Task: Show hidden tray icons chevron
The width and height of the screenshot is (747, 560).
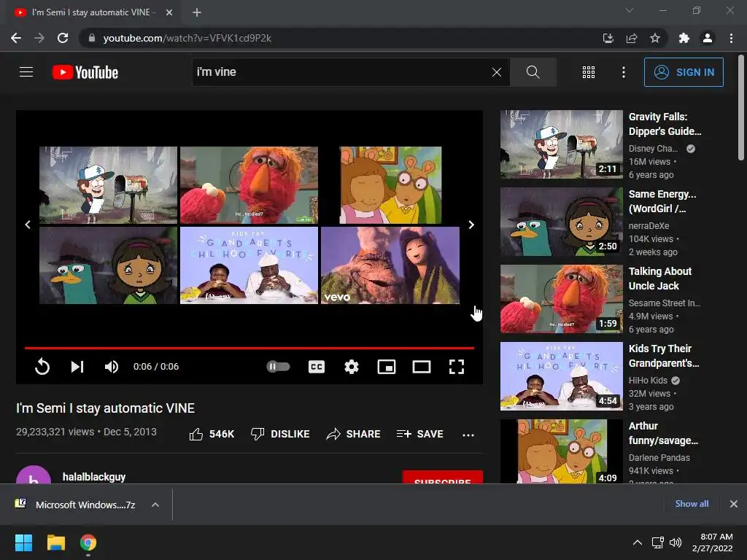Action: click(x=637, y=542)
